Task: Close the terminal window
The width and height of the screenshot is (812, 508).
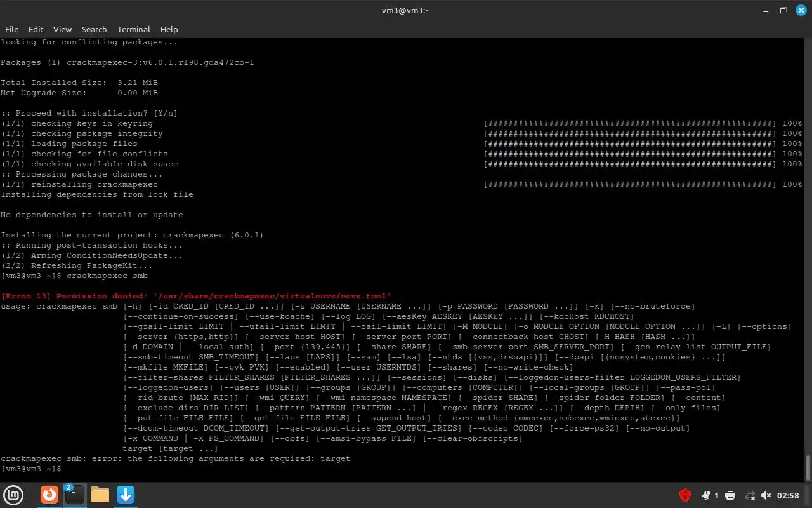Action: [x=800, y=10]
